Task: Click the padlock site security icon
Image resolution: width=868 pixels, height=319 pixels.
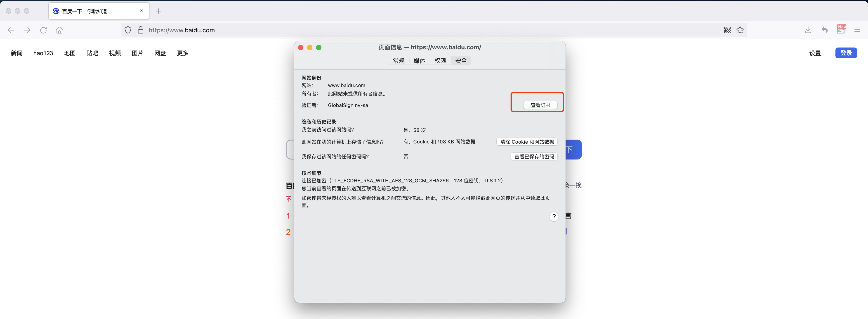Action: click(141, 30)
